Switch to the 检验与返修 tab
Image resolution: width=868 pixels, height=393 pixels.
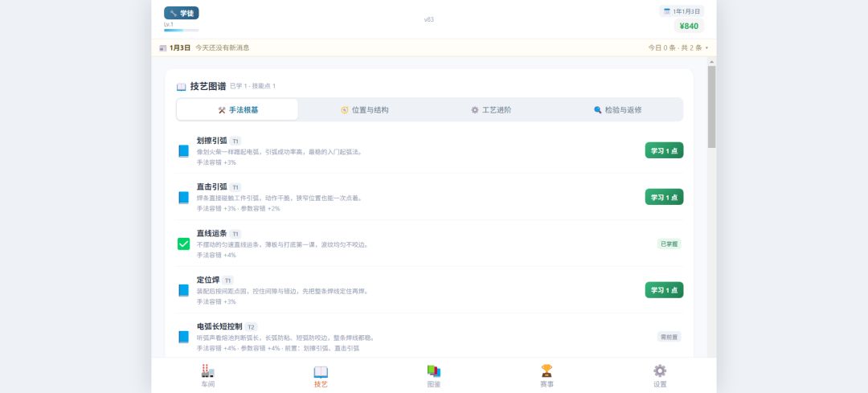tap(618, 109)
